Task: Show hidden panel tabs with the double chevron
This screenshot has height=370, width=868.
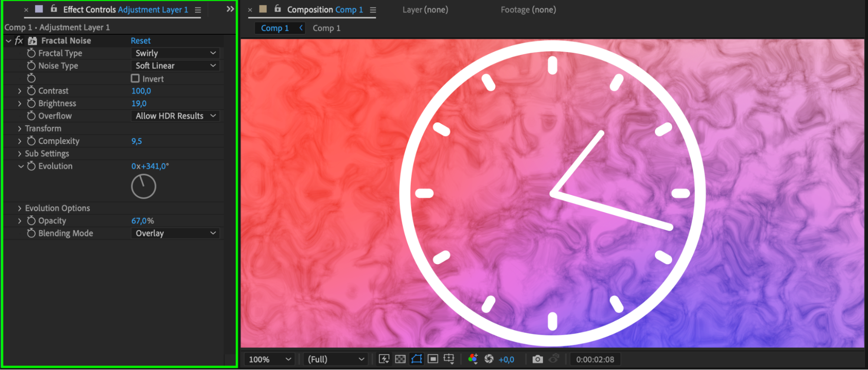Action: tap(230, 9)
